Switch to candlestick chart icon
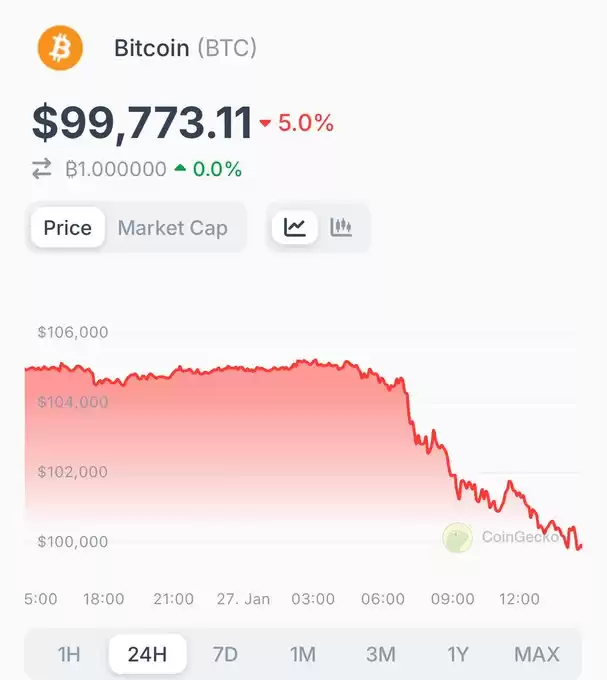Viewport: 607px width, 680px height. tap(341, 227)
